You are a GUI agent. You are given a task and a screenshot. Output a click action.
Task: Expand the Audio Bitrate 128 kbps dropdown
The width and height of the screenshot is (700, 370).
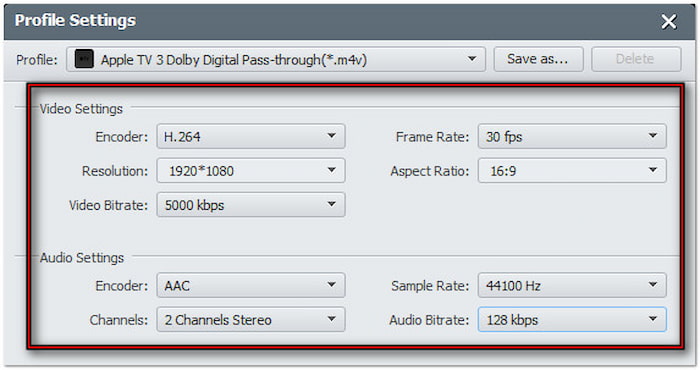pyautogui.click(x=572, y=320)
